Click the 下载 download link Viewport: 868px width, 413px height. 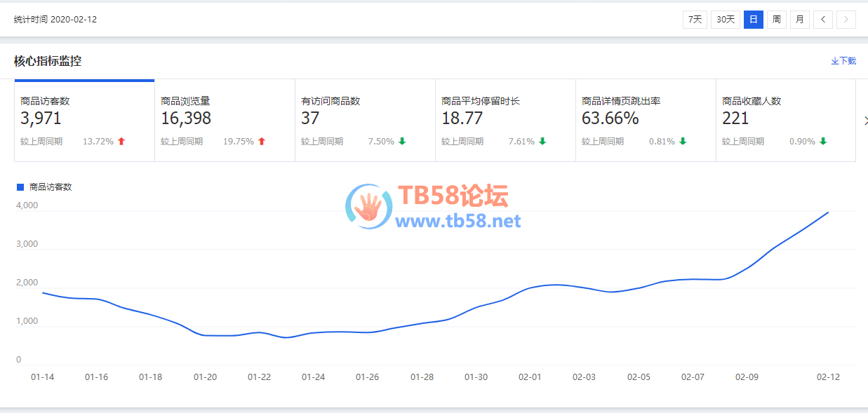pos(843,61)
